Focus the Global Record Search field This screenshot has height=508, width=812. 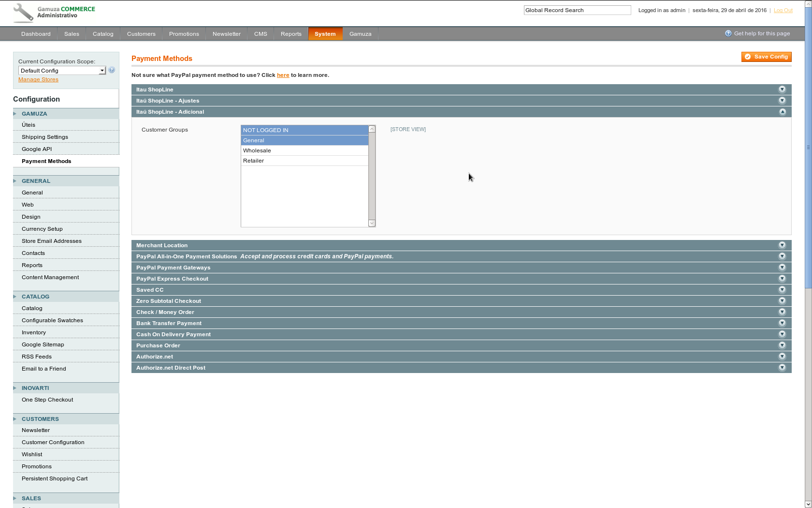tap(577, 10)
